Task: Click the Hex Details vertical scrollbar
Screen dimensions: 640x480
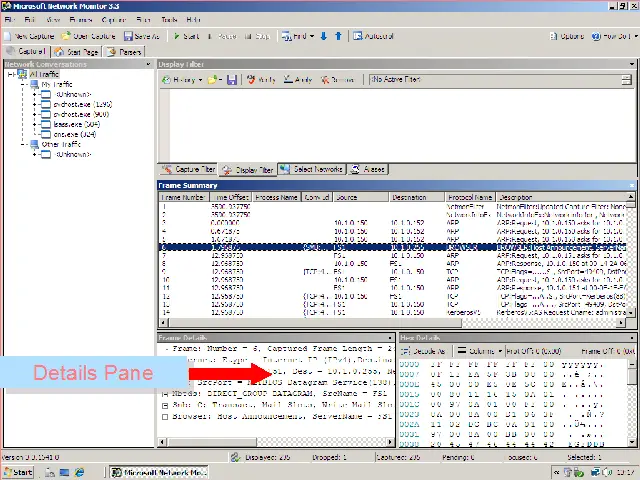Action: click(x=631, y=403)
